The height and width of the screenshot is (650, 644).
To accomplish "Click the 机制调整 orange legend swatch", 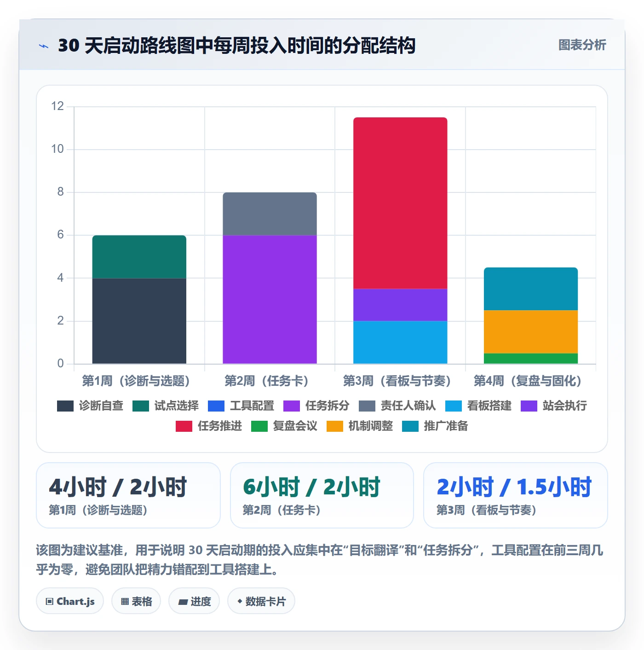I will (x=335, y=426).
